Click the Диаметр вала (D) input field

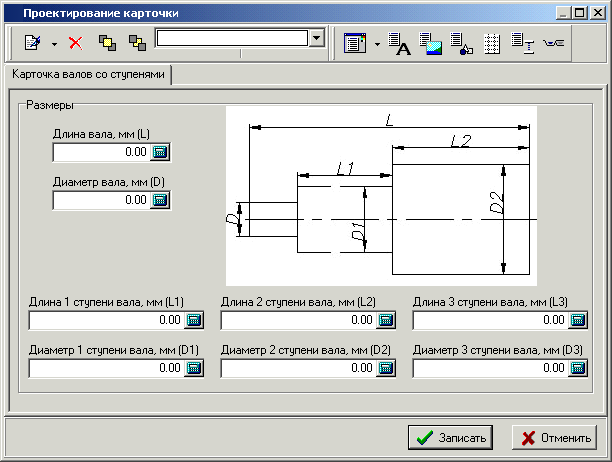point(101,200)
